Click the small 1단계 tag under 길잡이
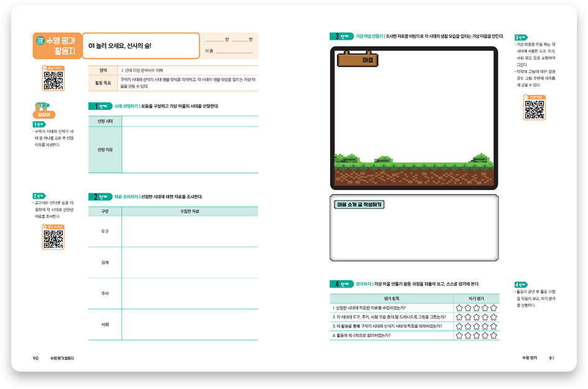Screen dimensions: 588x389 coord(39,124)
